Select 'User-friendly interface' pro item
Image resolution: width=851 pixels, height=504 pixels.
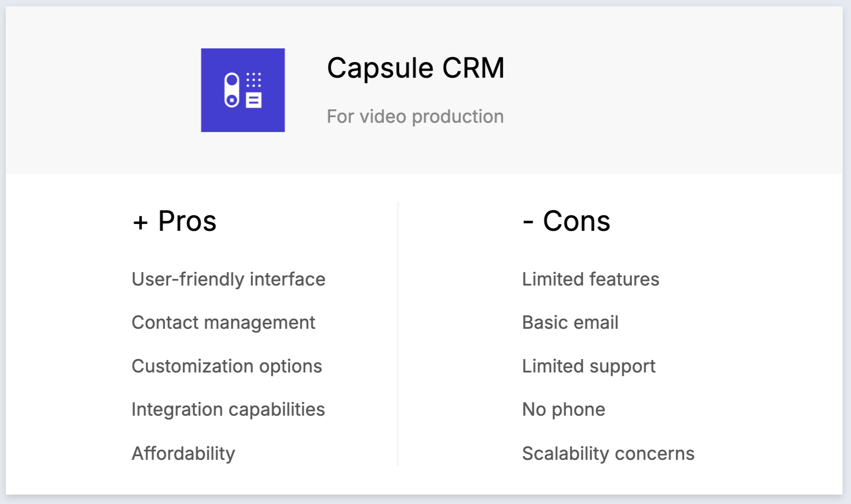(x=229, y=279)
